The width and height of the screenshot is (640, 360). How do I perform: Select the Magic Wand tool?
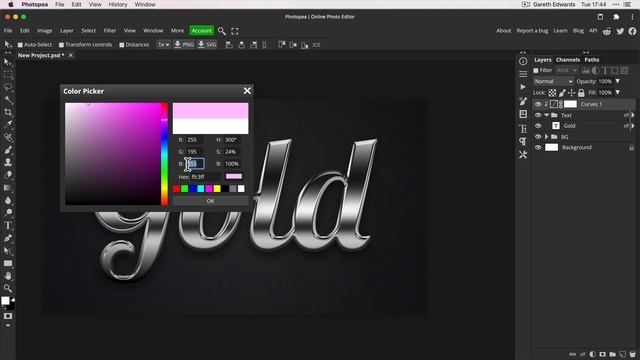(8, 100)
